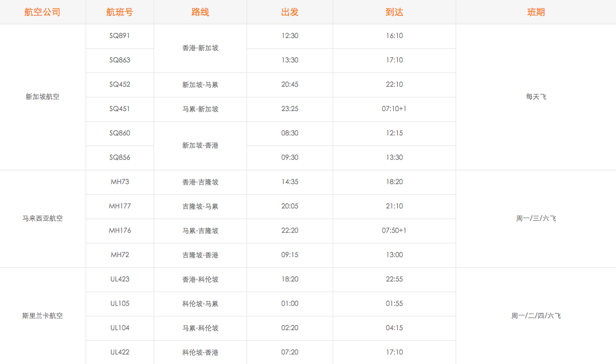Select the 吉隆坡-香港 route cell
Viewport: 616px width, 364px height.
[x=201, y=255]
